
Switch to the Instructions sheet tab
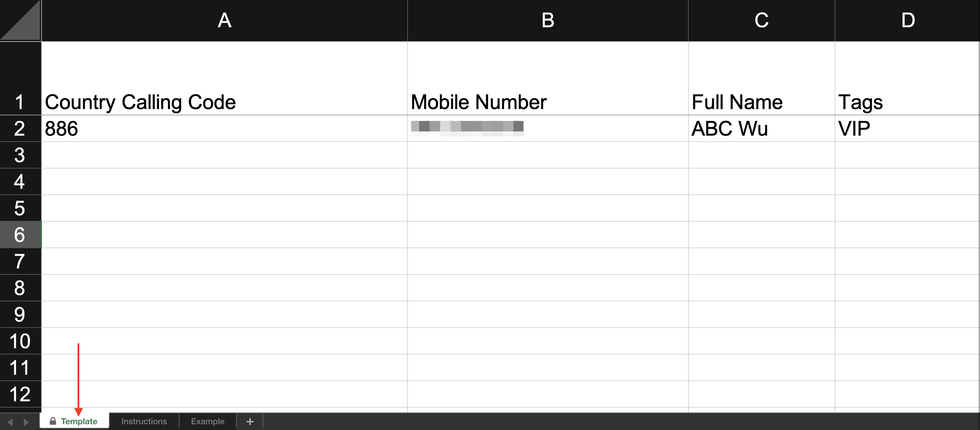pyautogui.click(x=144, y=421)
